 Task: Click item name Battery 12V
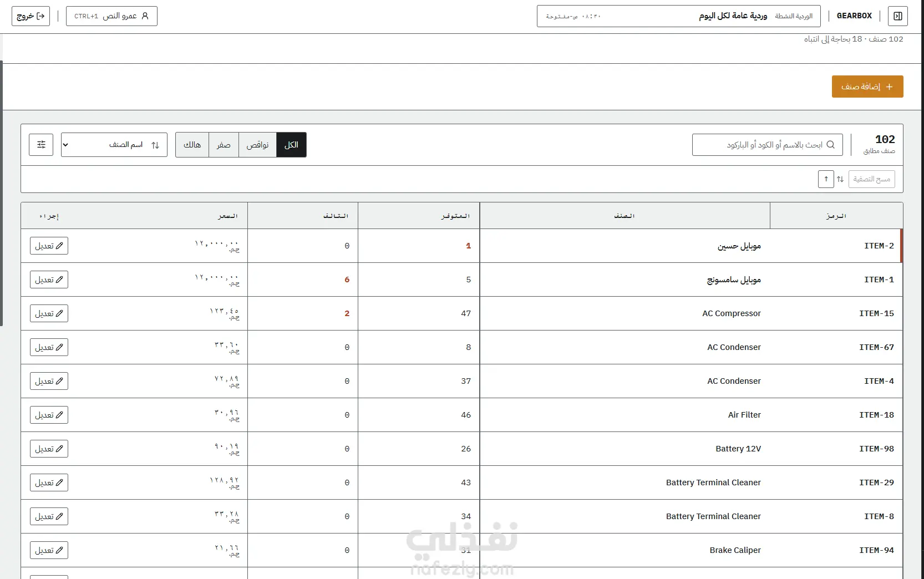coord(738,449)
